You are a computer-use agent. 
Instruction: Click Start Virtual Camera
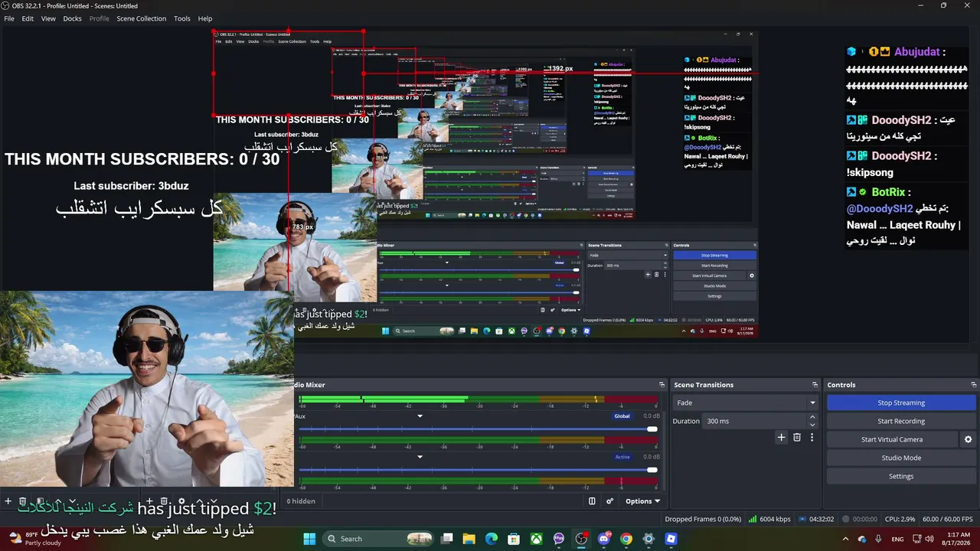coord(892,439)
